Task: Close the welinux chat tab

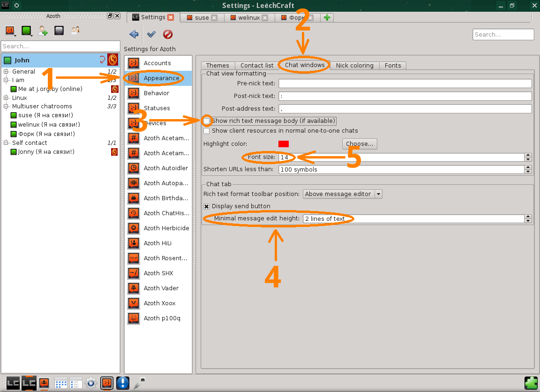Action: tap(265, 17)
